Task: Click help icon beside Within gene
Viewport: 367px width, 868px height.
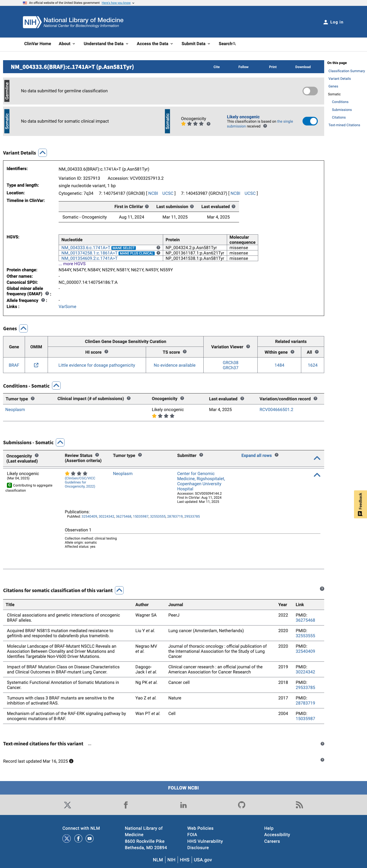Action: click(292, 352)
